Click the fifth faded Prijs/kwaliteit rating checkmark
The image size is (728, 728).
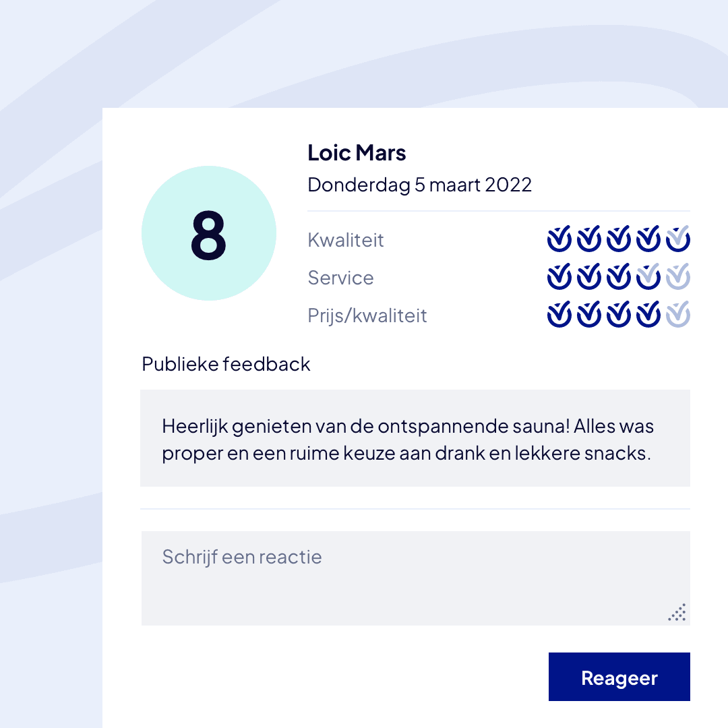point(677,314)
